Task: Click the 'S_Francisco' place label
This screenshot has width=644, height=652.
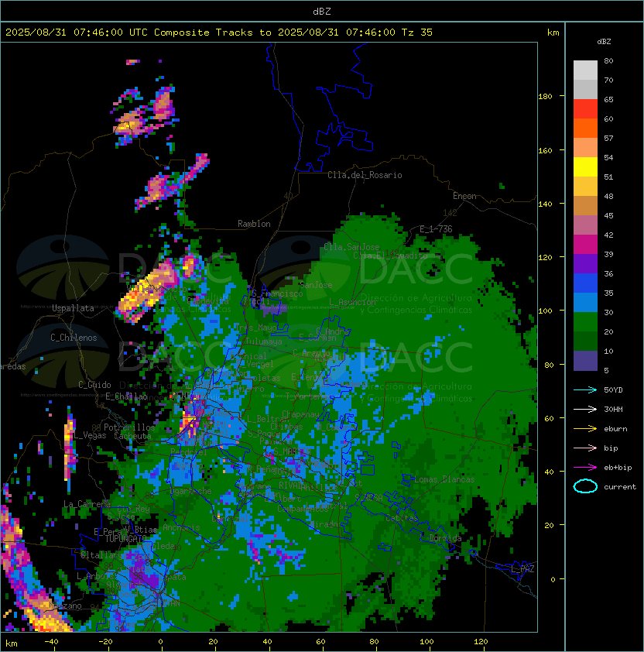Action: 277,293
